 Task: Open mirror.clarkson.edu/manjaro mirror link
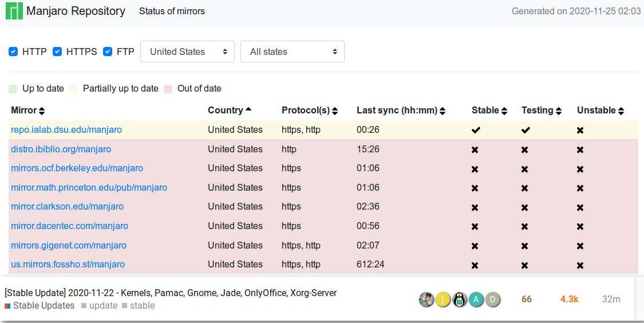(67, 206)
